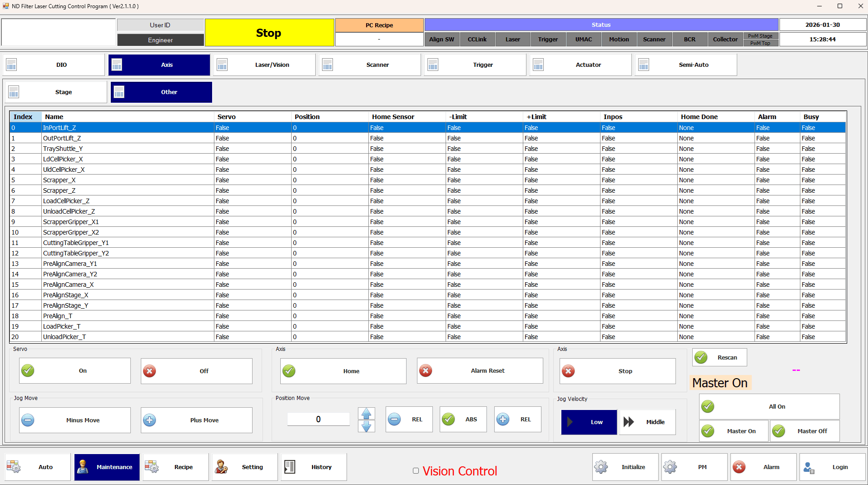Decrease position value with down arrow
The width and height of the screenshot is (868, 485).
(x=366, y=426)
